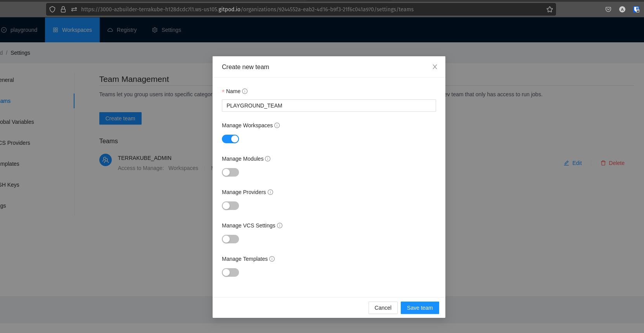This screenshot has width=644, height=333.
Task: Cancel the create team dialog
Action: (383, 308)
